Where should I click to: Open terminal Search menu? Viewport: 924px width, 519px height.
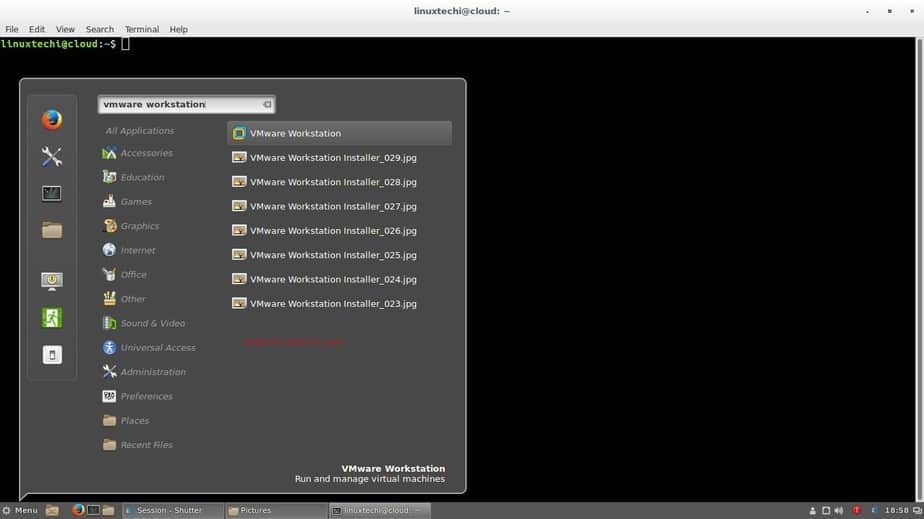pos(100,29)
